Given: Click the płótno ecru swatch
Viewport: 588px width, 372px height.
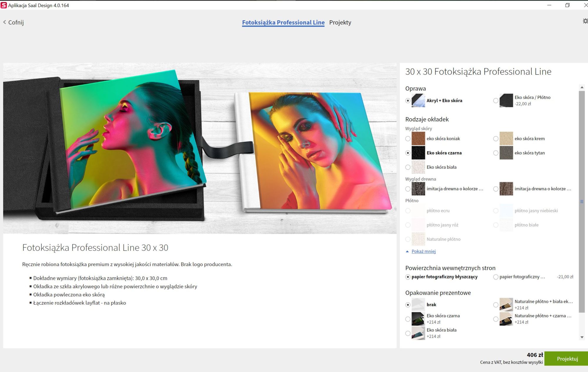Looking at the screenshot, I should point(418,211).
